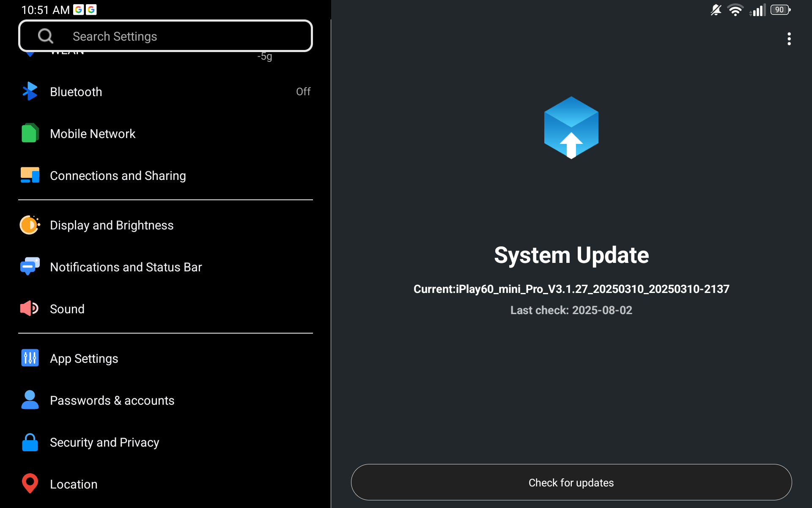
Task: Select the App Settings sliders icon
Action: (x=30, y=358)
